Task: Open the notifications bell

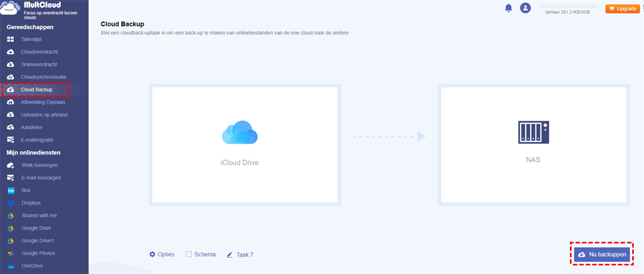Action: (x=508, y=8)
